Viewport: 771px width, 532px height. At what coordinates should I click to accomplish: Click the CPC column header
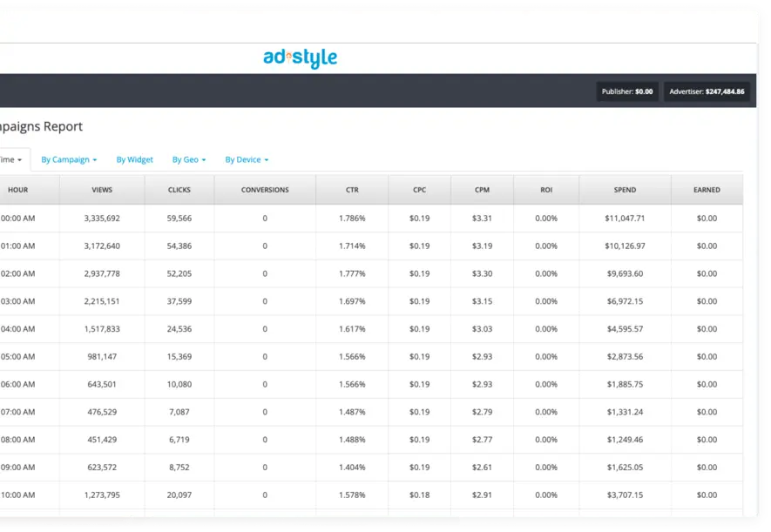[x=419, y=190]
